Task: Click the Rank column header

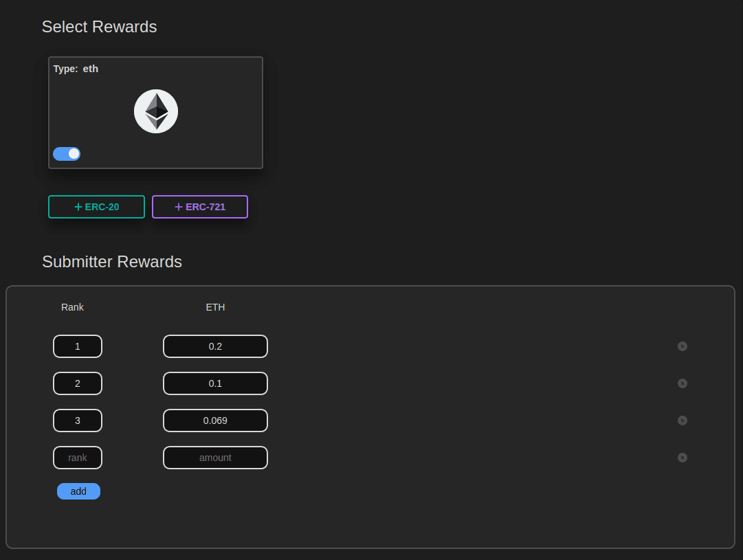Action: (x=72, y=307)
